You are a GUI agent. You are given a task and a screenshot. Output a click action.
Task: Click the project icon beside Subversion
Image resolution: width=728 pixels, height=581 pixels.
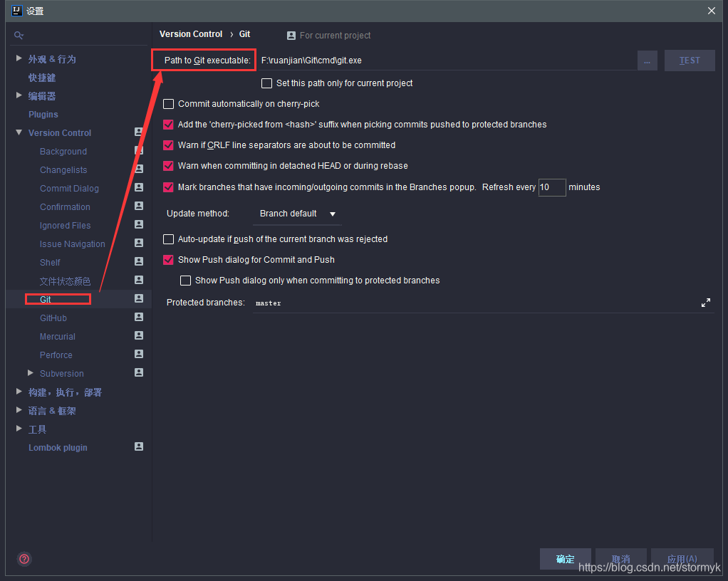(138, 372)
